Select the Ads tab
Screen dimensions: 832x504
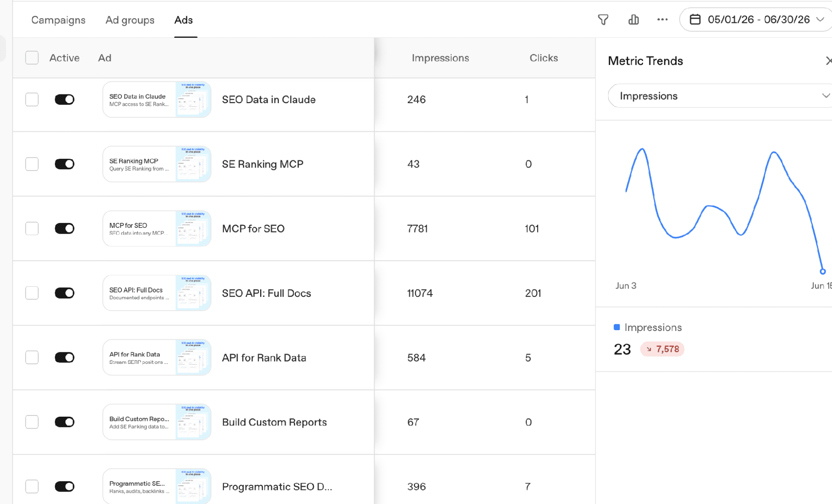click(184, 20)
